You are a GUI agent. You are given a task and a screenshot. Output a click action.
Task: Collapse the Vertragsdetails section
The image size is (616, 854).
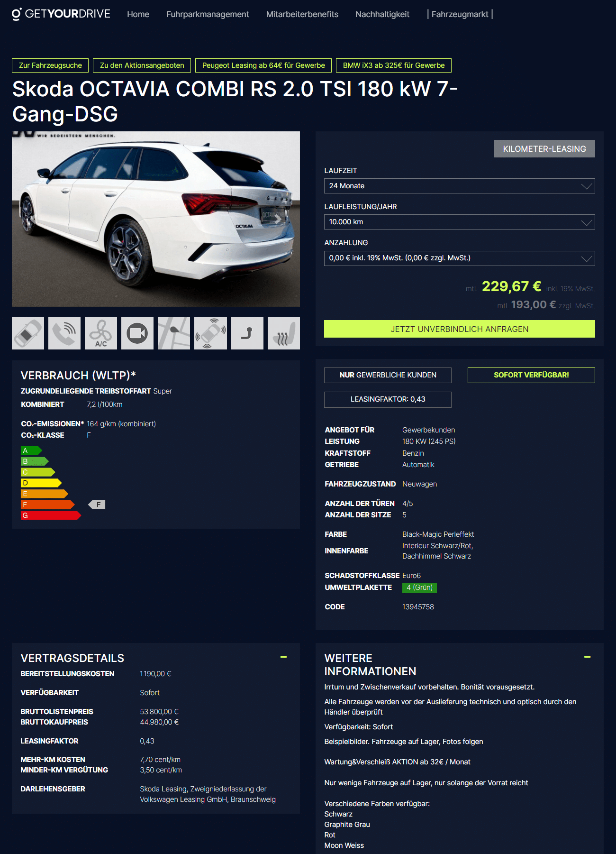click(x=283, y=657)
